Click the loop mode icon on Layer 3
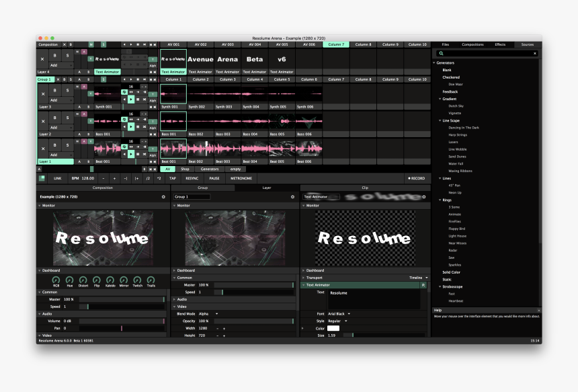578x392 pixels. (x=124, y=92)
